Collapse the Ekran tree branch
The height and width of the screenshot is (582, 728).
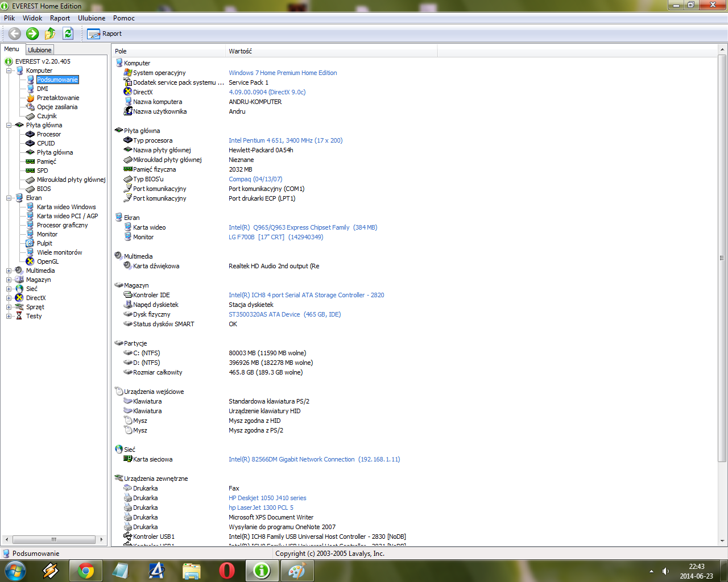pyautogui.click(x=9, y=198)
